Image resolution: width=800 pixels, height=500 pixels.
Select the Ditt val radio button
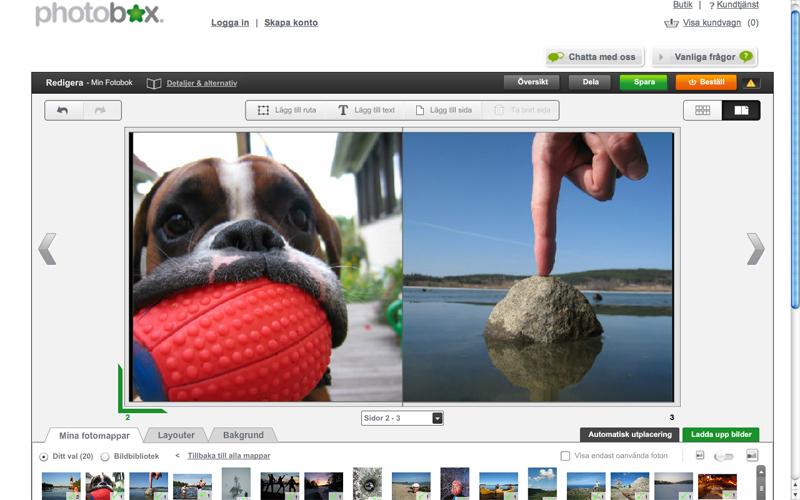(x=43, y=457)
